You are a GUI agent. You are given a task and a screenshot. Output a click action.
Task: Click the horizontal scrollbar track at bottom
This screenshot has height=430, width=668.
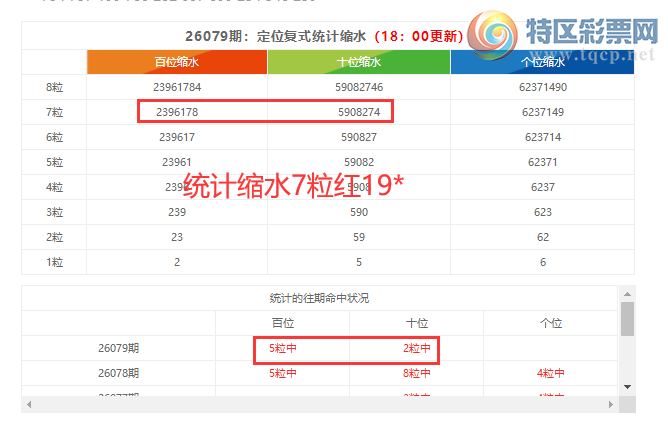tap(320, 404)
